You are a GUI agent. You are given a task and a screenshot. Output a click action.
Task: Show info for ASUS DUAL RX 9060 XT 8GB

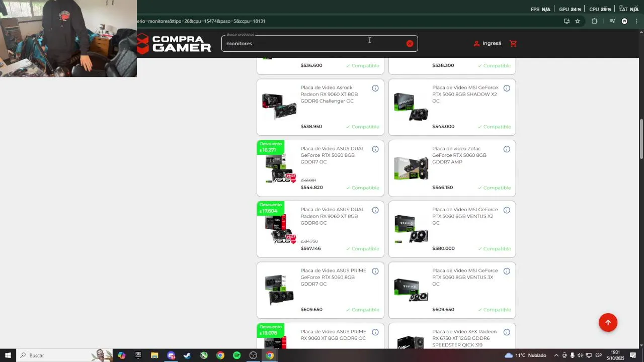point(375,210)
